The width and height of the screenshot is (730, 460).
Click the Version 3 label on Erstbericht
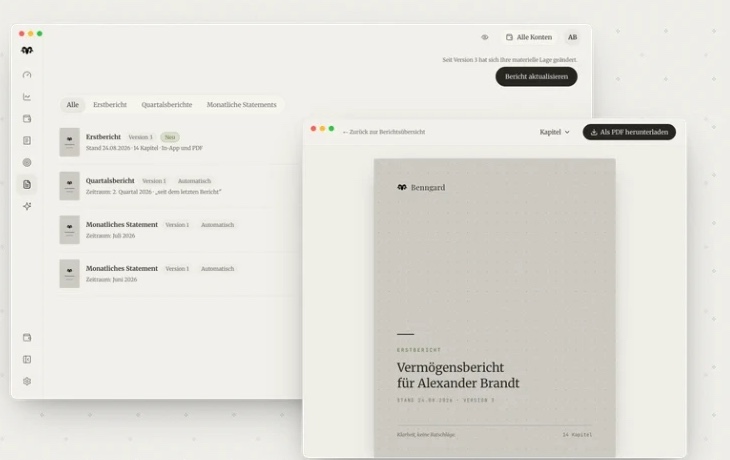tap(140, 137)
